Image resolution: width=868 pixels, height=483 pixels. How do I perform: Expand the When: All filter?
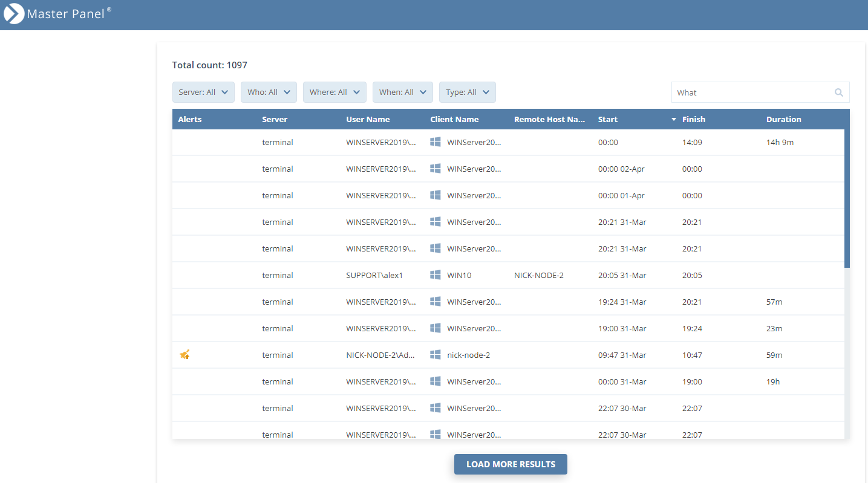[402, 92]
